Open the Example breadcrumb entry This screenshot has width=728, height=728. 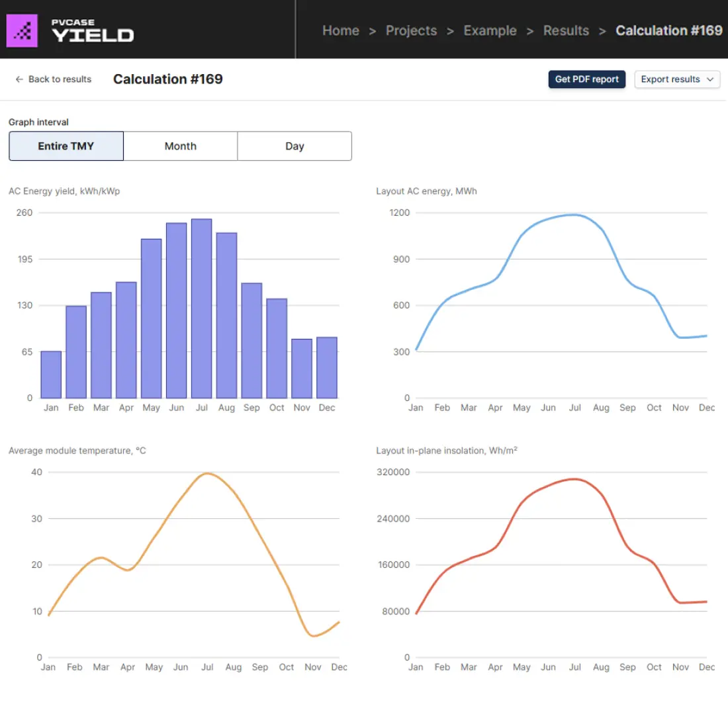tap(490, 30)
